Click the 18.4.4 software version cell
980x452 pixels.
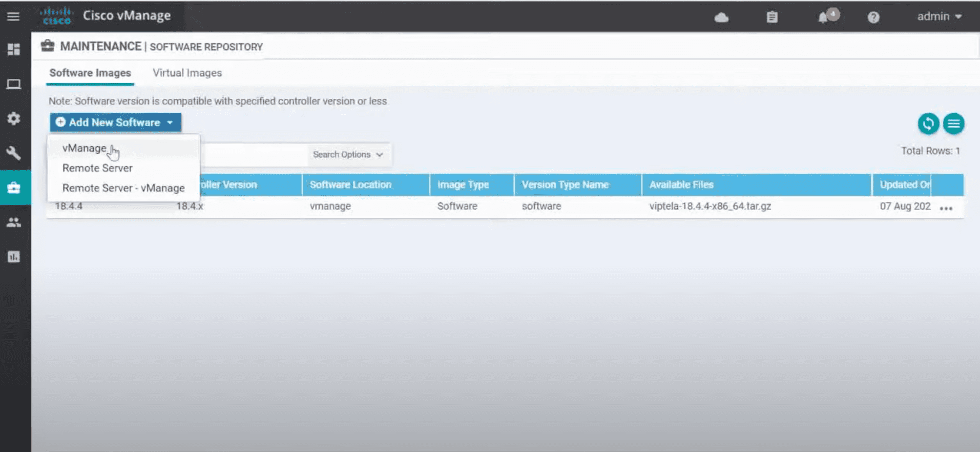click(x=69, y=206)
